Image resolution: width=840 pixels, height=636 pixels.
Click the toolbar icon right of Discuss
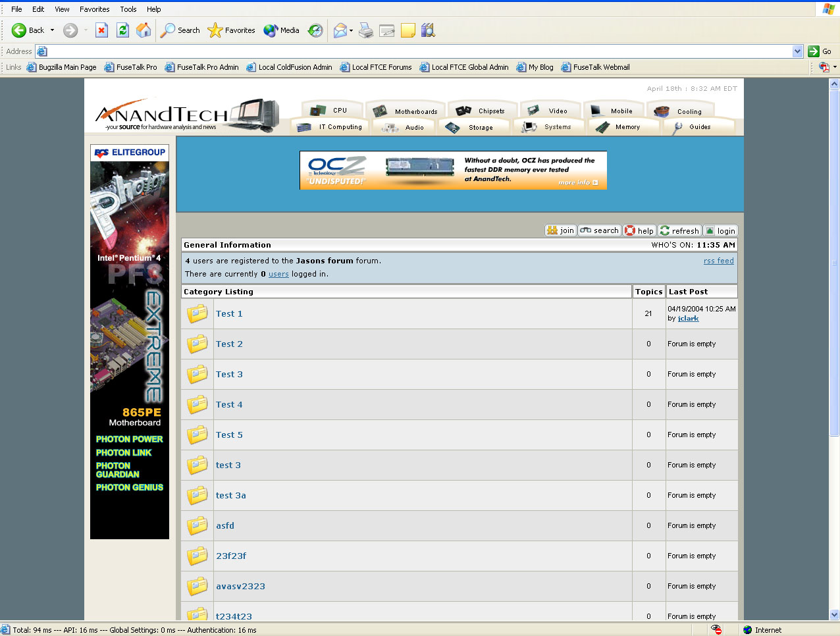429,30
